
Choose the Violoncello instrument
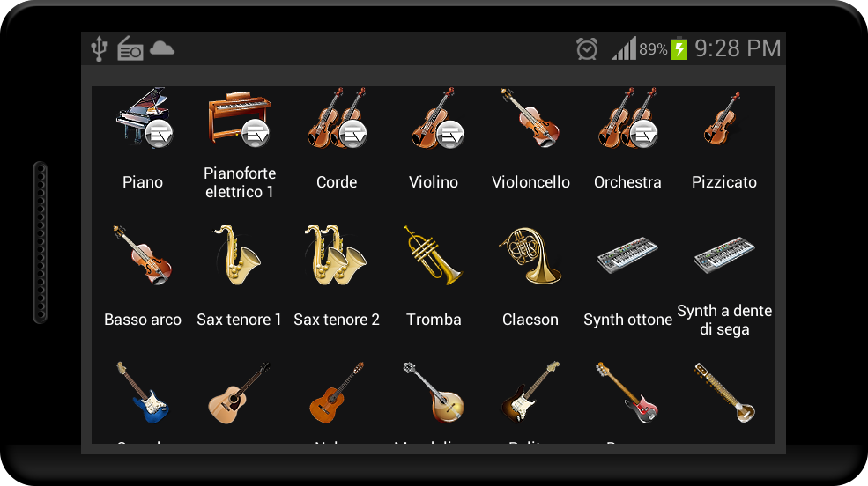(x=530, y=118)
